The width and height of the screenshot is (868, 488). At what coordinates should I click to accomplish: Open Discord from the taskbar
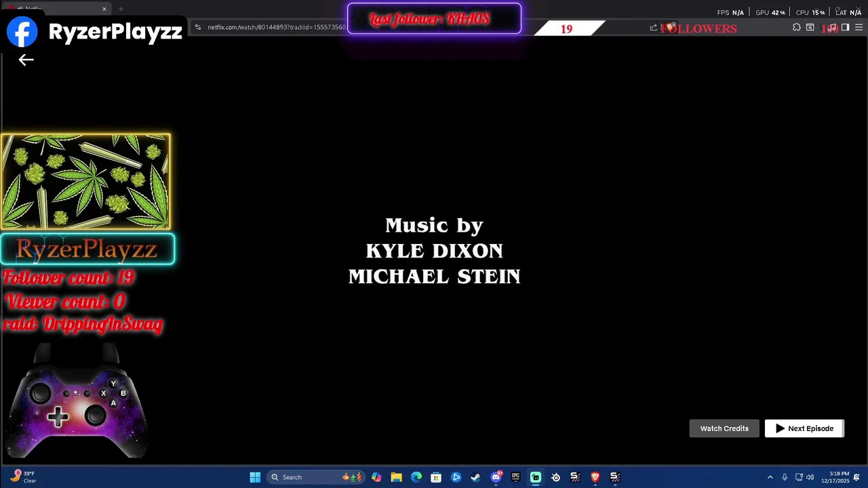(x=496, y=477)
